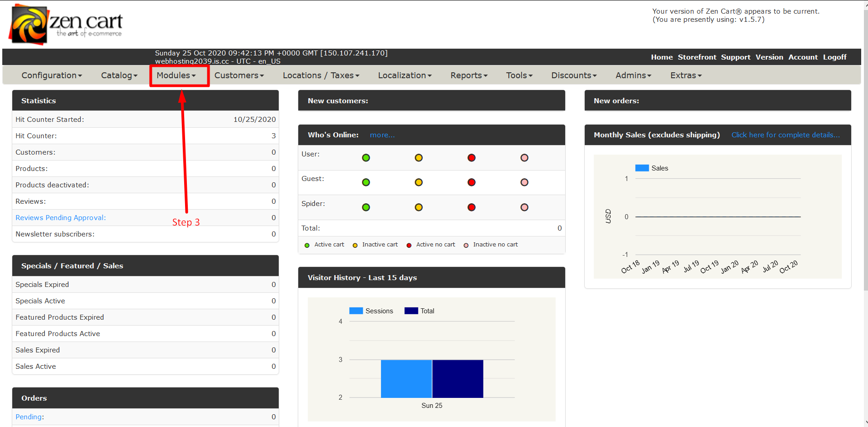Open Reviews Pending Approval link
Screen dimensions: 868x427
[x=60, y=218]
